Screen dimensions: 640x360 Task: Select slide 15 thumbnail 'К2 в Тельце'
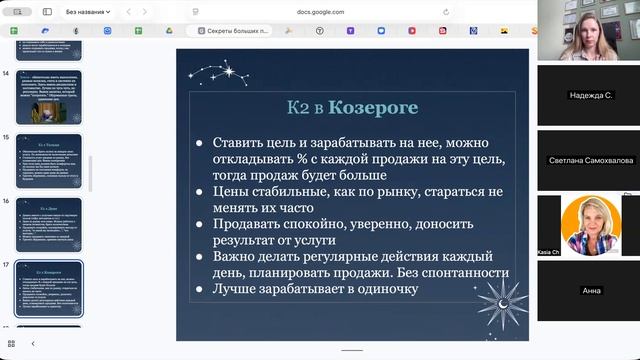(x=49, y=161)
